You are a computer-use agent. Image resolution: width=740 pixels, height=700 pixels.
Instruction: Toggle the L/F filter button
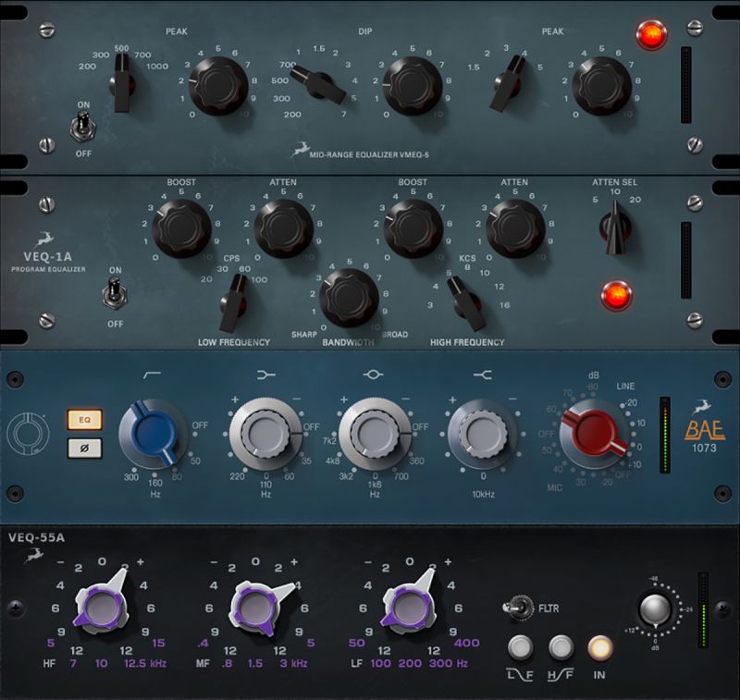tap(520, 647)
